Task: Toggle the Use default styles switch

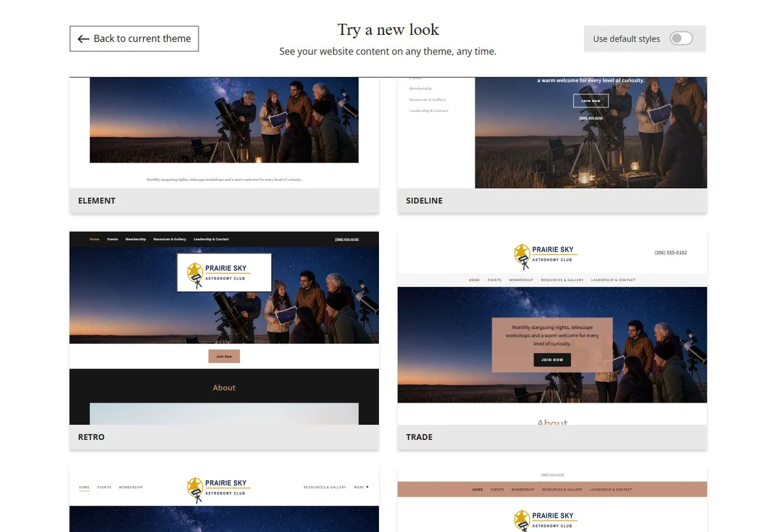Action: (x=681, y=39)
